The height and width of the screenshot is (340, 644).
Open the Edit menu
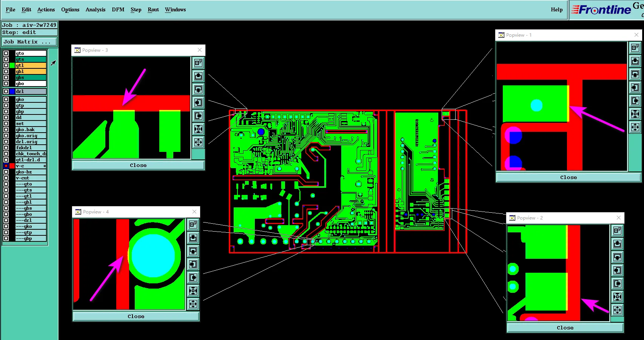26,9
